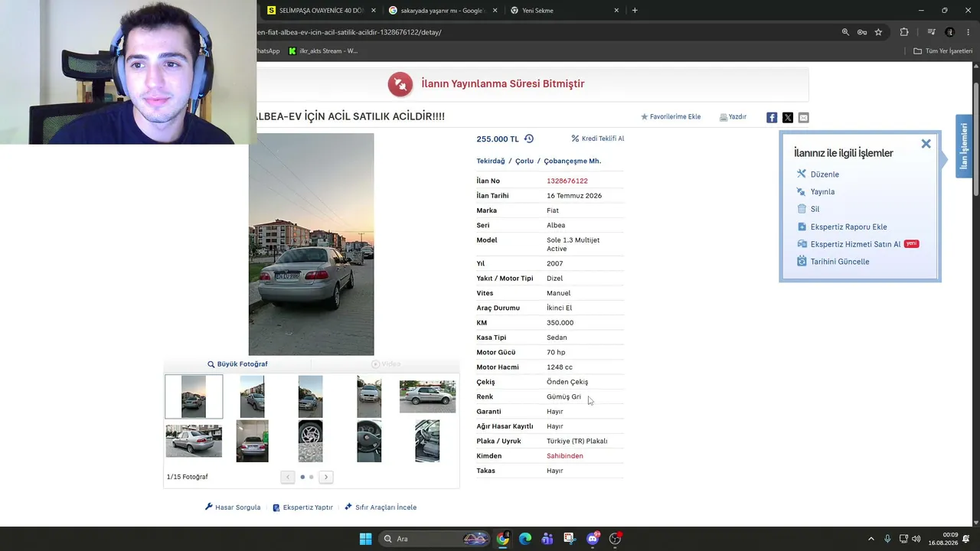Screen dimensions: 980x551
Task: Select the second car photo thumbnail
Action: coord(252,396)
